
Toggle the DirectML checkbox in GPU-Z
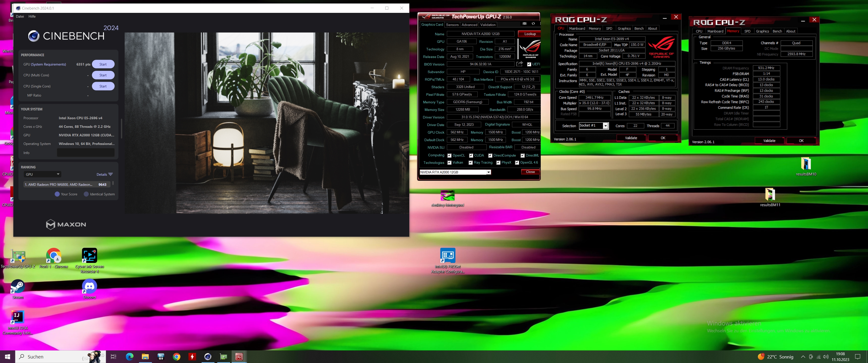(522, 156)
